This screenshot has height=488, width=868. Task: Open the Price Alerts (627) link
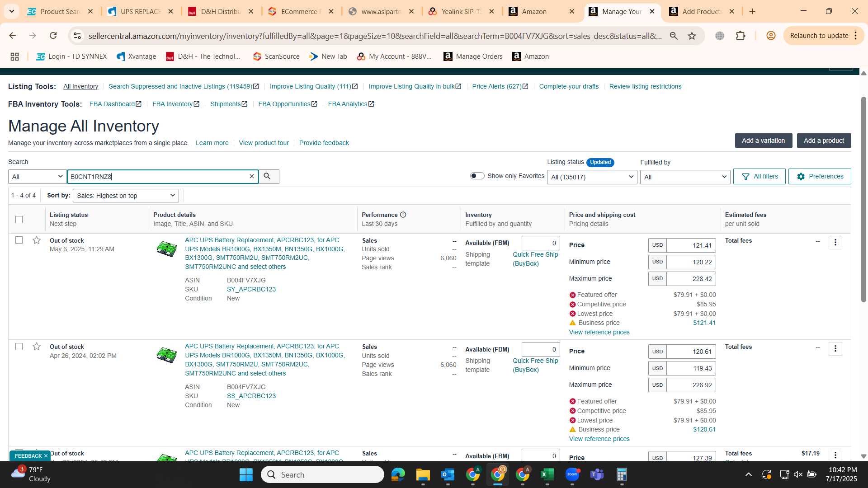(x=500, y=86)
